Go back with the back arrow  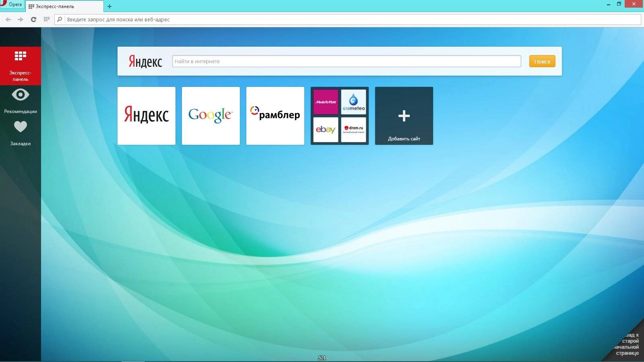[8, 19]
